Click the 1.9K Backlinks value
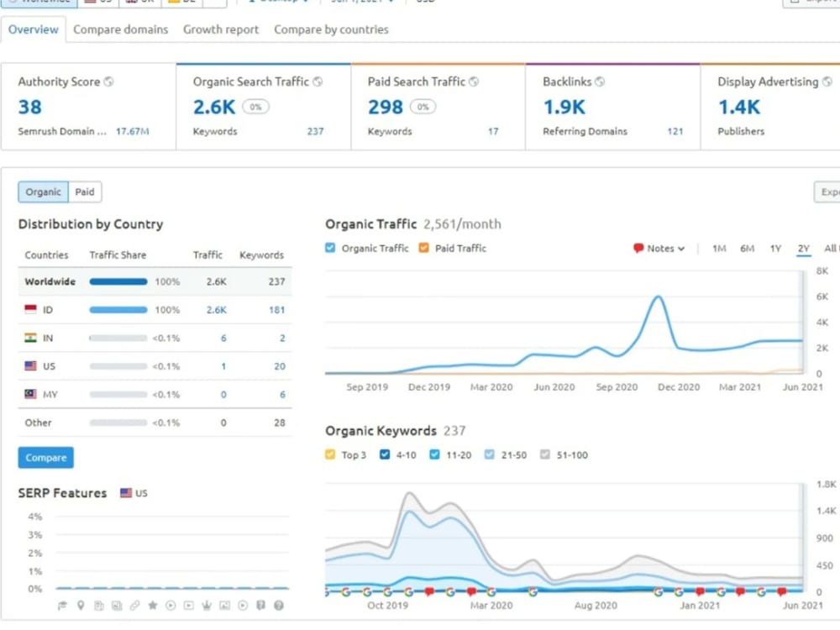The image size is (840, 630). coord(564,108)
